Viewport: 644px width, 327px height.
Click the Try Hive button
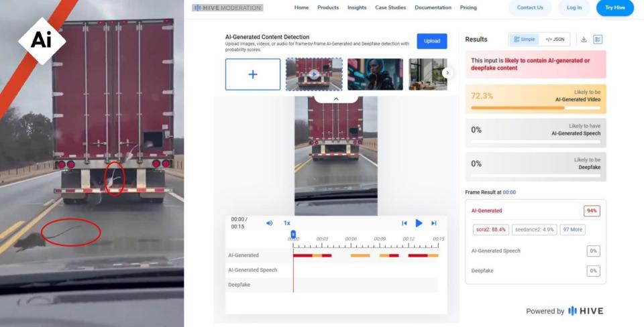[x=615, y=7]
